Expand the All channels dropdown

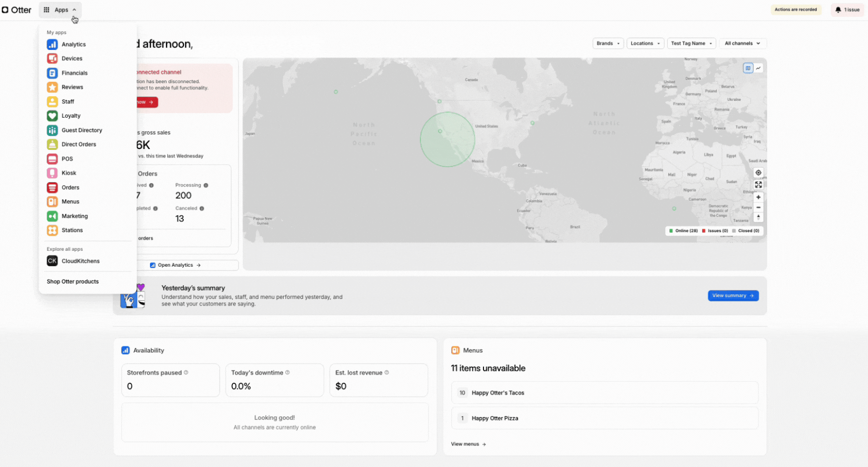742,44
